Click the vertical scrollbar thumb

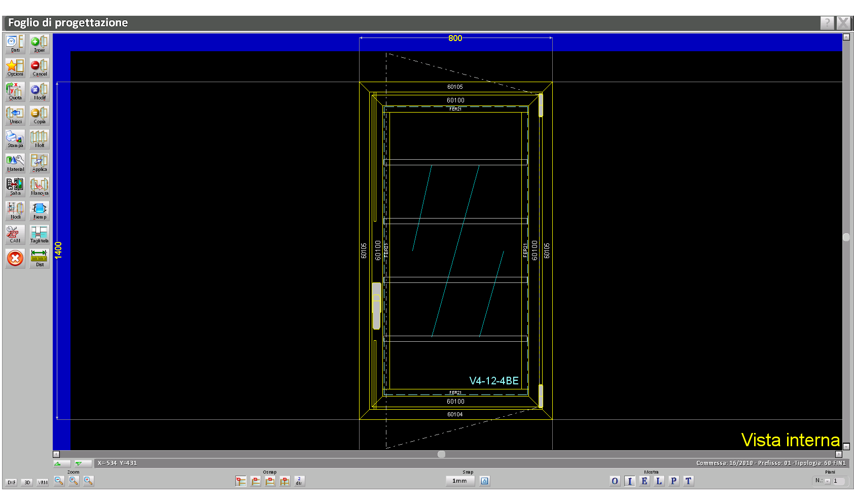846,237
